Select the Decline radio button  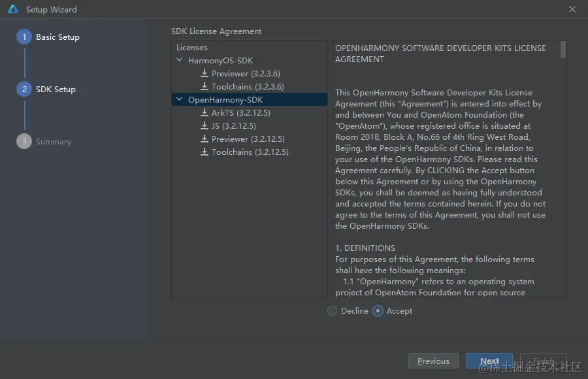coord(333,310)
